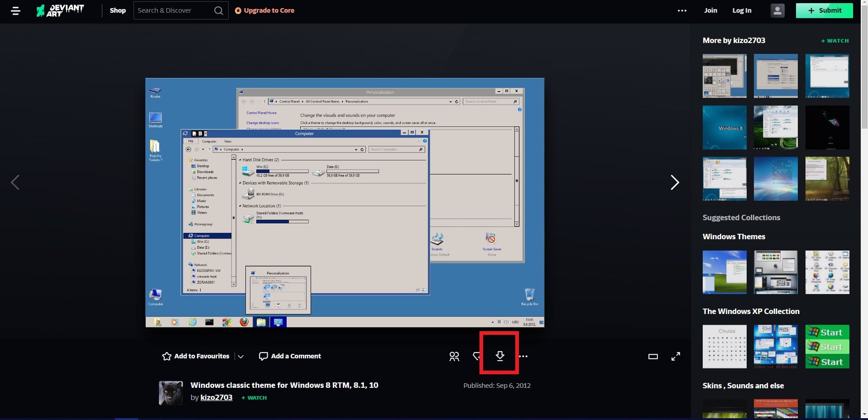Watch kizo2703 beside the author name
The image size is (868, 420).
point(254,398)
